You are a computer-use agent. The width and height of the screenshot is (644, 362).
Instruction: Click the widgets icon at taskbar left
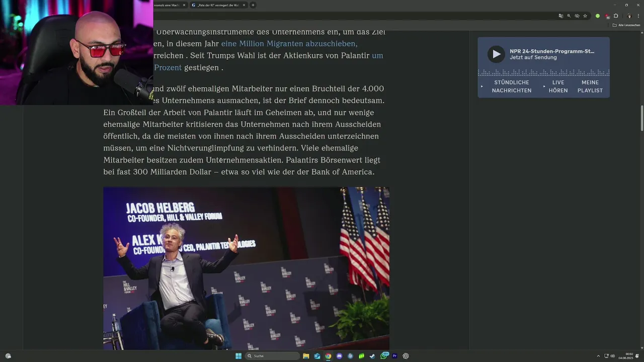tap(8, 356)
